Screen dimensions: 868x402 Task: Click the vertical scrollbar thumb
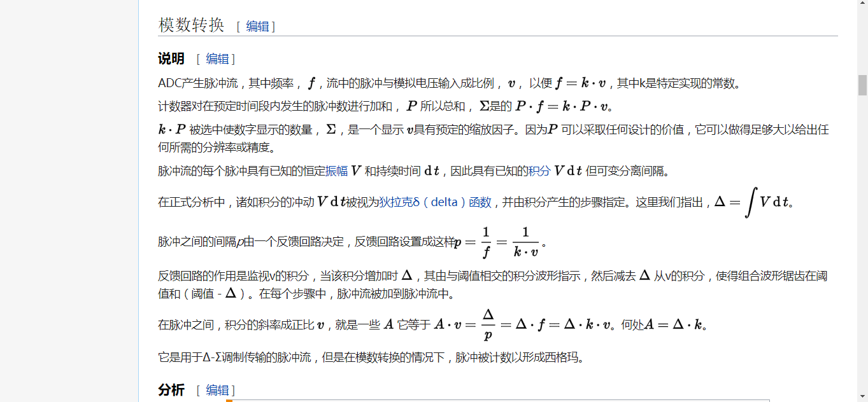tap(862, 85)
